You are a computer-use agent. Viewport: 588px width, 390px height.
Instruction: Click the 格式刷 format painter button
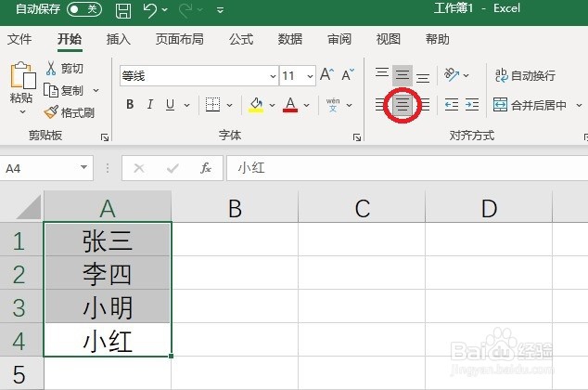pos(69,112)
